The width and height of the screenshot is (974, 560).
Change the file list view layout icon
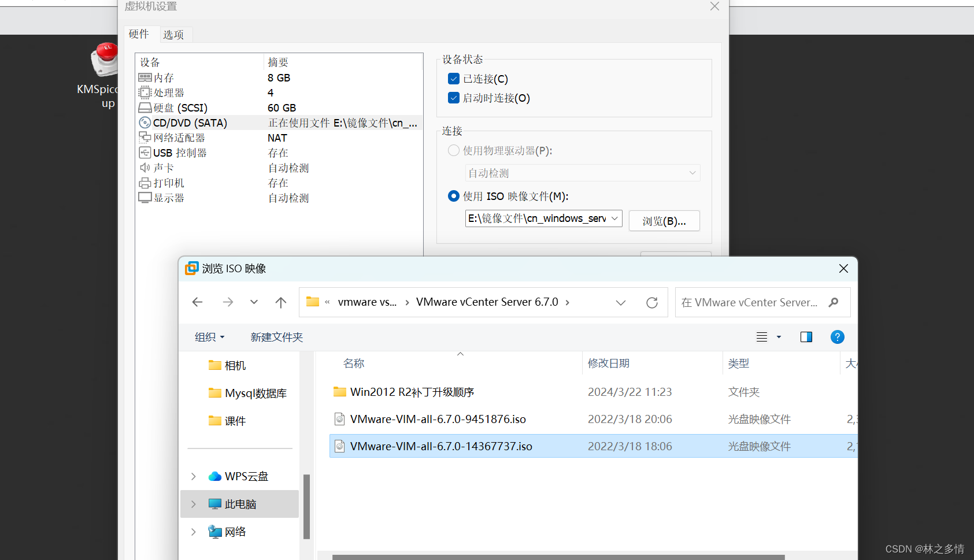tap(762, 337)
